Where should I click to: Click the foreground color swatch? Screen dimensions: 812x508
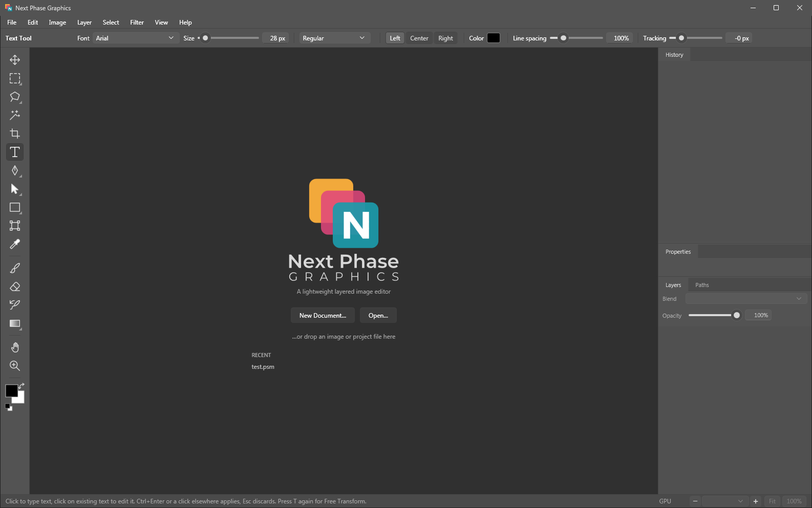point(11,391)
